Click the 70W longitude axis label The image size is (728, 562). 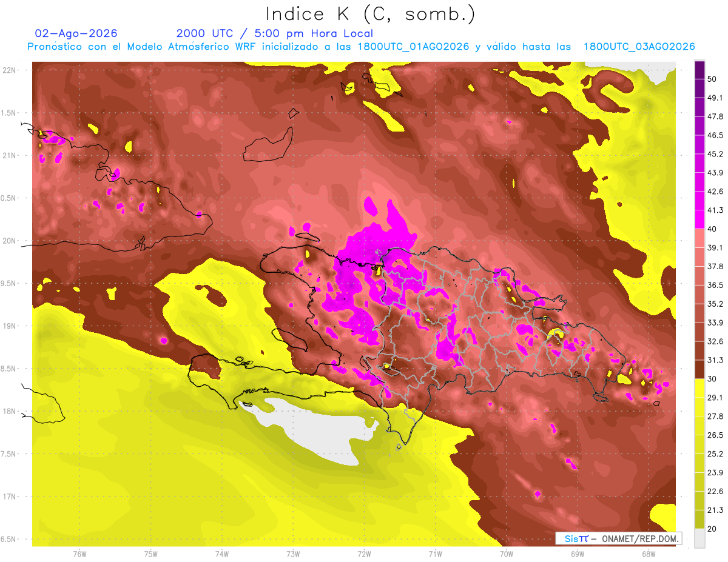click(507, 554)
